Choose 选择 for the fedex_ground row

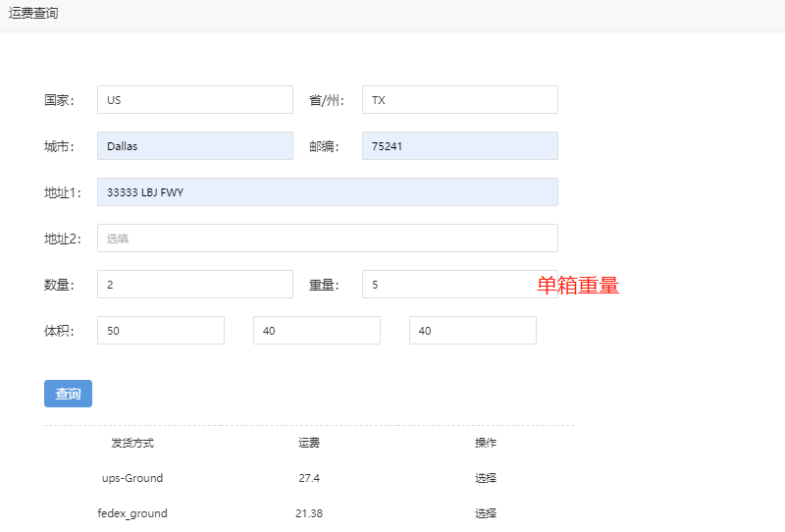coord(486,513)
